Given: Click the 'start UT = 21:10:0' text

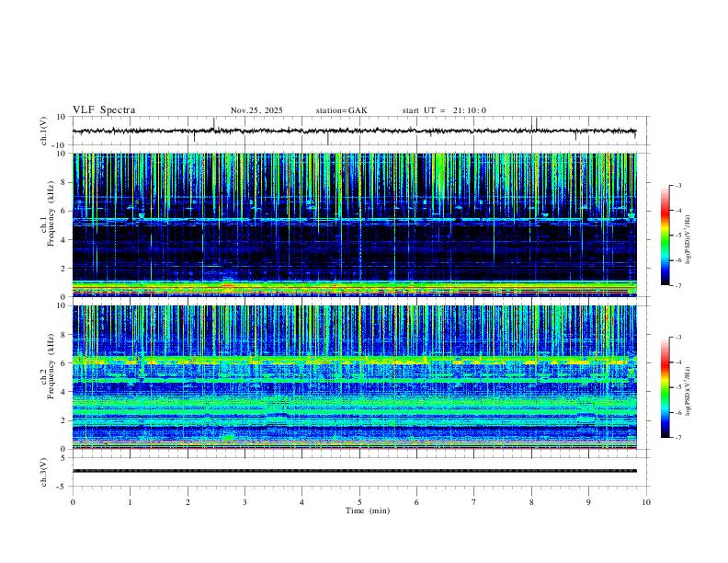Looking at the screenshot, I should [x=444, y=110].
